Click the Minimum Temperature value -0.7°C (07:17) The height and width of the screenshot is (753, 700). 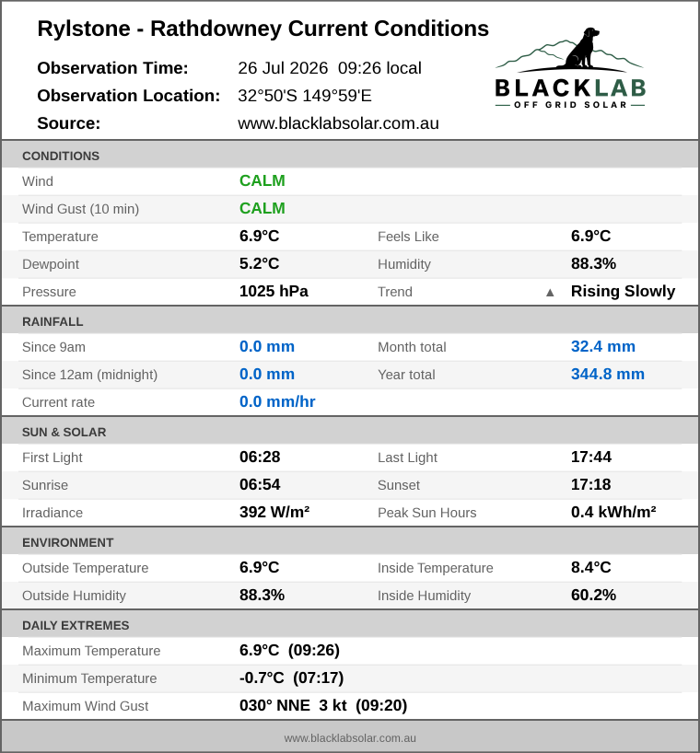click(292, 678)
